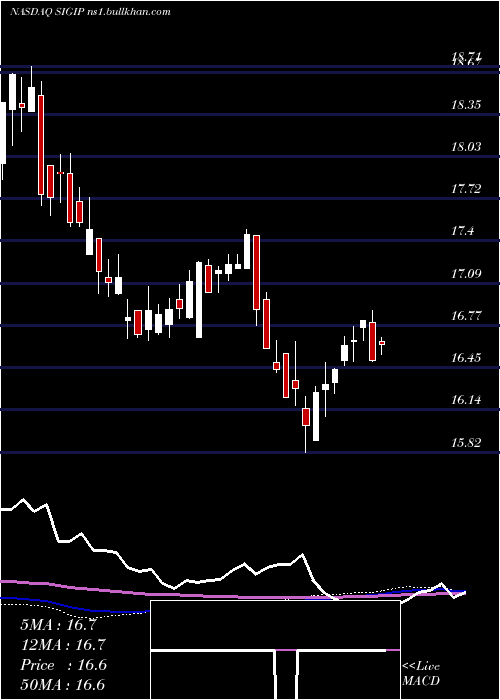The height and width of the screenshot is (700, 500).
Task: Click the NASDAQ SIGIP chart title text
Action: [x=90, y=11]
